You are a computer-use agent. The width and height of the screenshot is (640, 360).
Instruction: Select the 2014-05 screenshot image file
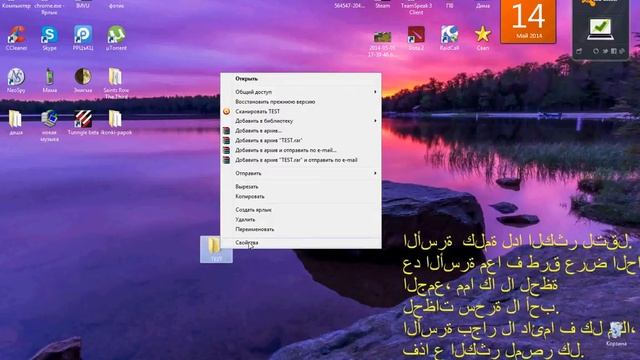382,44
